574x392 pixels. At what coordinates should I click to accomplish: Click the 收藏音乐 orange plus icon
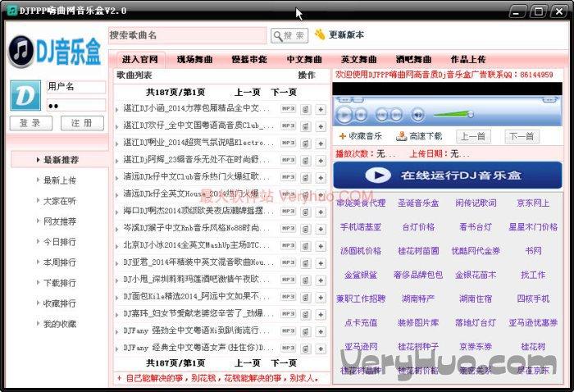tap(343, 136)
